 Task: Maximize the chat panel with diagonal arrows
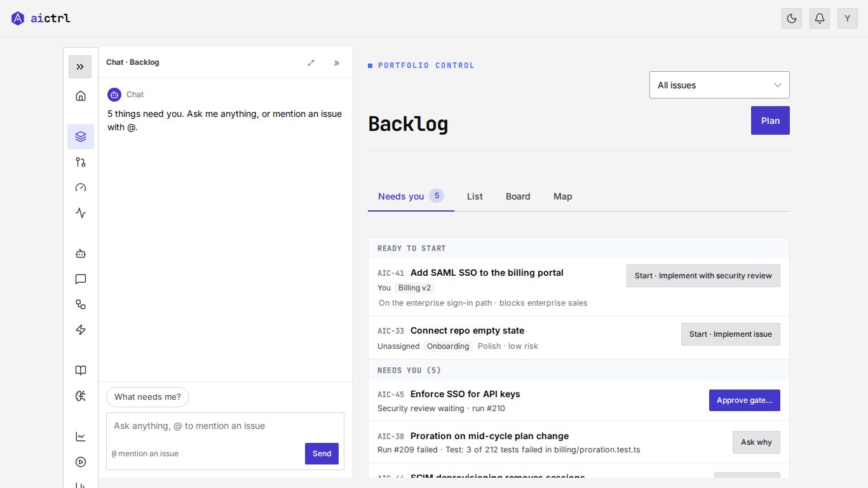[311, 62]
